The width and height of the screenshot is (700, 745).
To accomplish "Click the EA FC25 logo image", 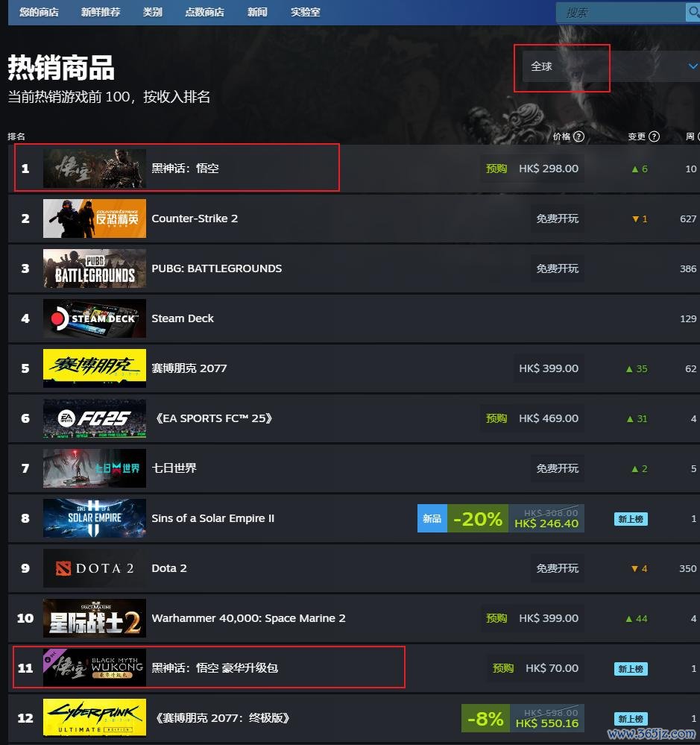I will click(x=95, y=418).
